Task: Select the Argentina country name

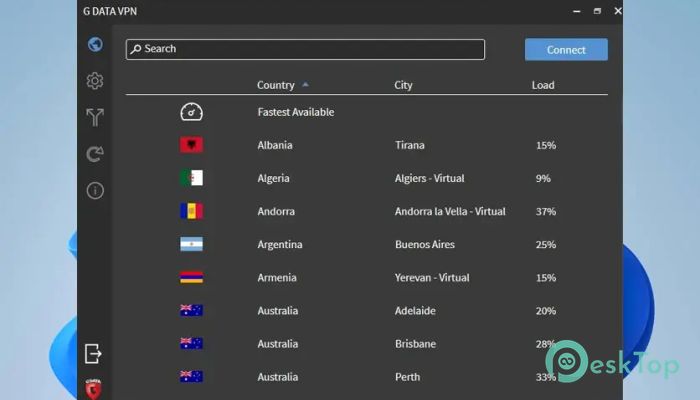Action: [x=280, y=244]
